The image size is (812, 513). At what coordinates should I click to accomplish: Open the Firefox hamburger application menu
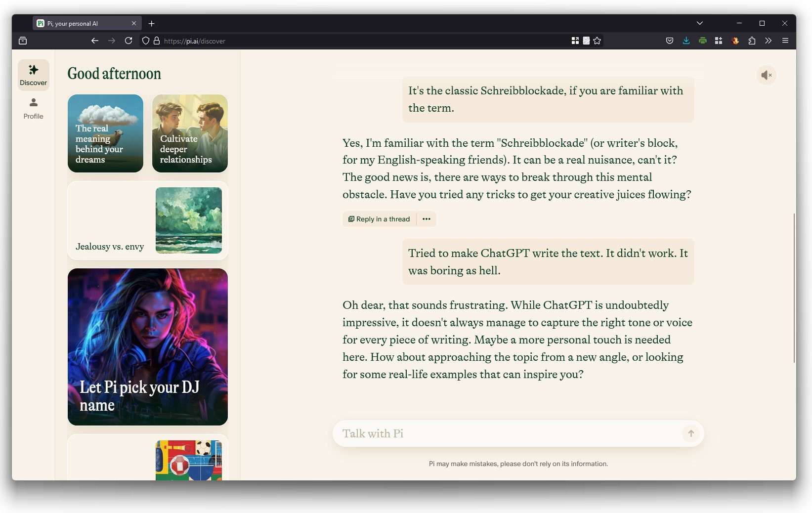coord(785,41)
